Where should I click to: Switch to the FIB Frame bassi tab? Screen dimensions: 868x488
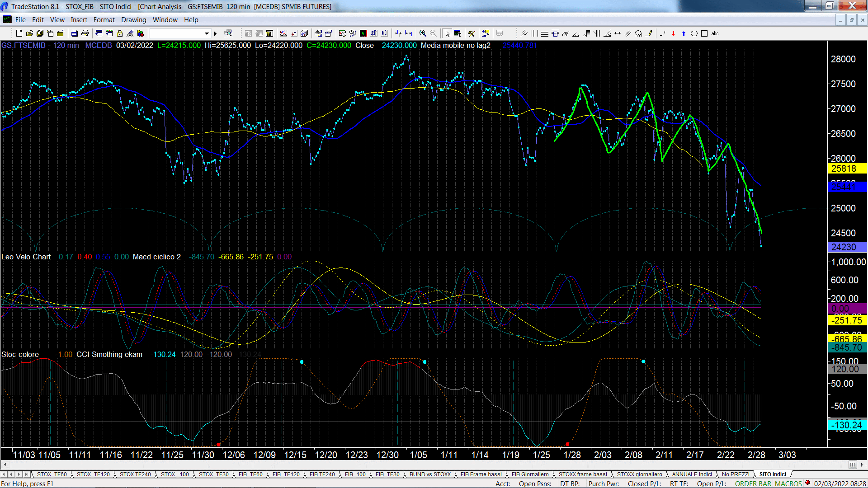click(x=481, y=474)
